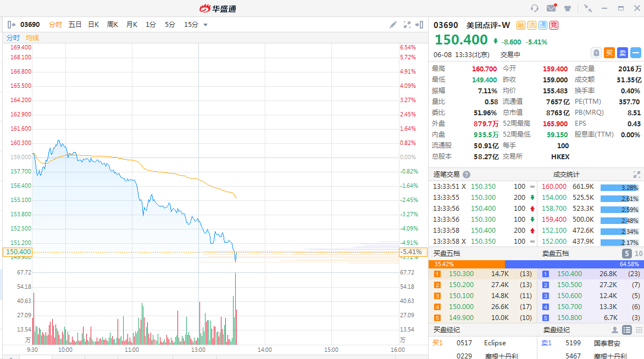Switch broker queue to list view
This screenshot has width=644, height=359.
point(627,330)
